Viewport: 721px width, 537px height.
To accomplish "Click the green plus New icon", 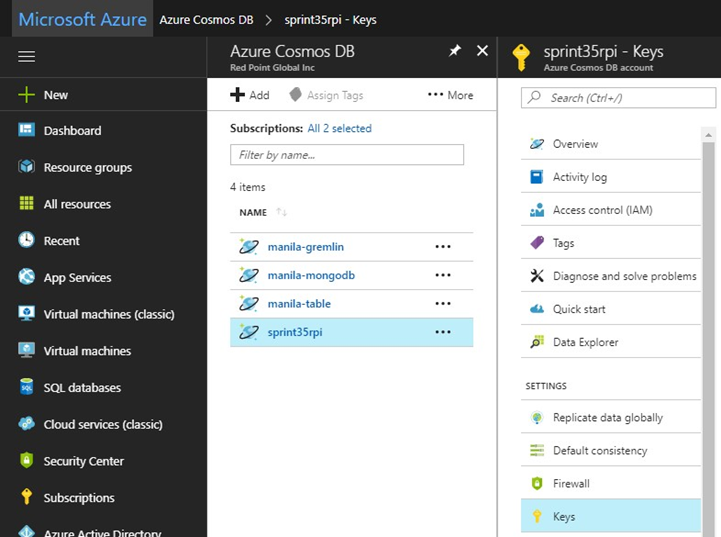I will [x=27, y=95].
